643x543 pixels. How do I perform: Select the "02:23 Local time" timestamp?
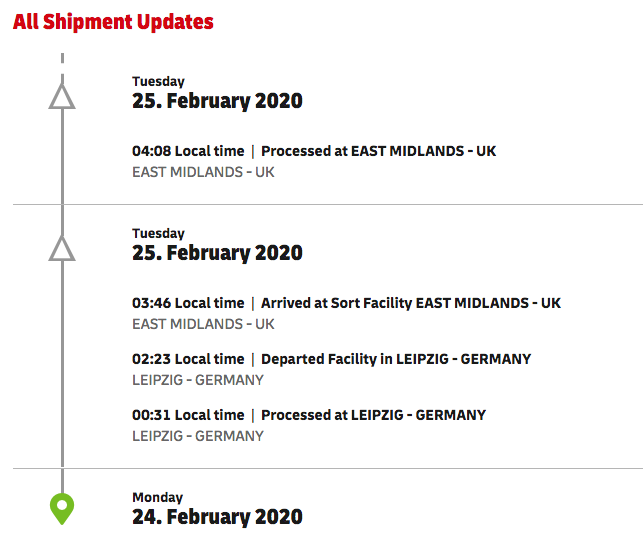tap(188, 359)
